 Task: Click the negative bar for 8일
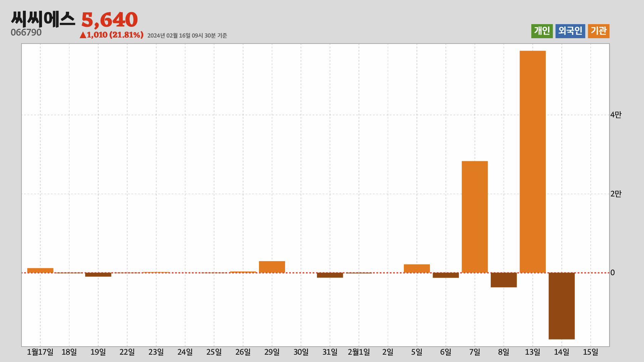[x=503, y=280]
